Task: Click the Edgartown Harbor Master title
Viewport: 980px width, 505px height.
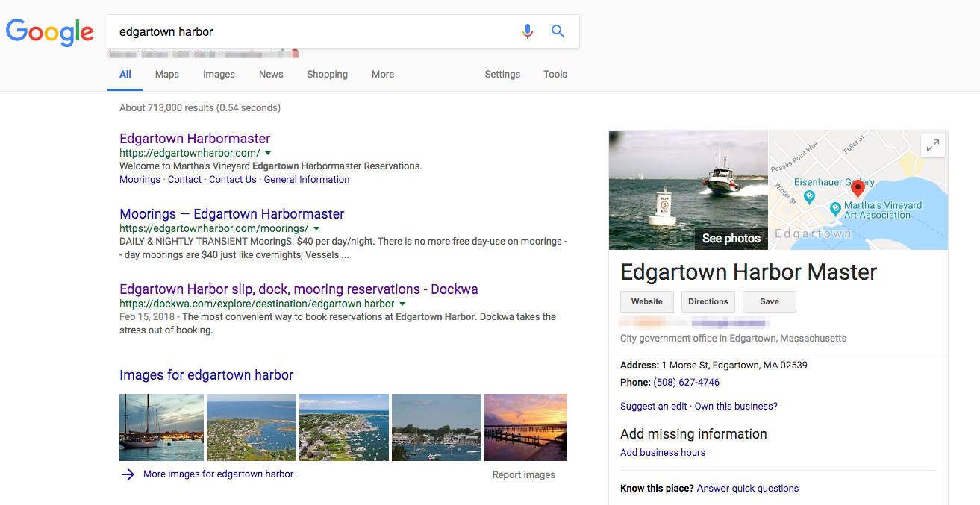Action: 749,272
